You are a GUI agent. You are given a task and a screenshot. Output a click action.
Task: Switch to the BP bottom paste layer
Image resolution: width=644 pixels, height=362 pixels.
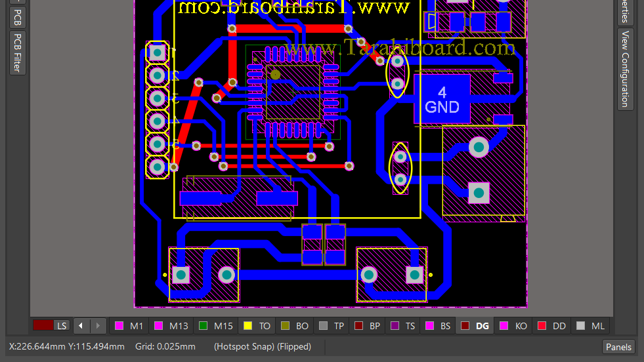coord(367,326)
